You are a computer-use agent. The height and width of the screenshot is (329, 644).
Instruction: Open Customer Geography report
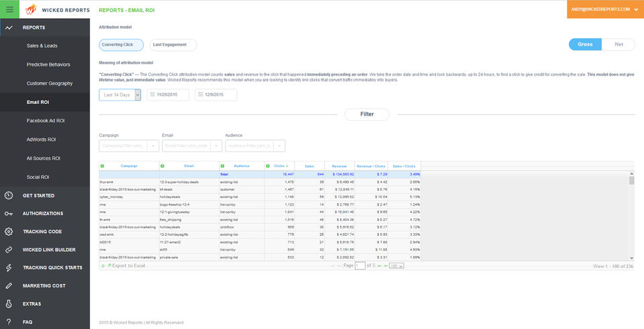[x=50, y=83]
